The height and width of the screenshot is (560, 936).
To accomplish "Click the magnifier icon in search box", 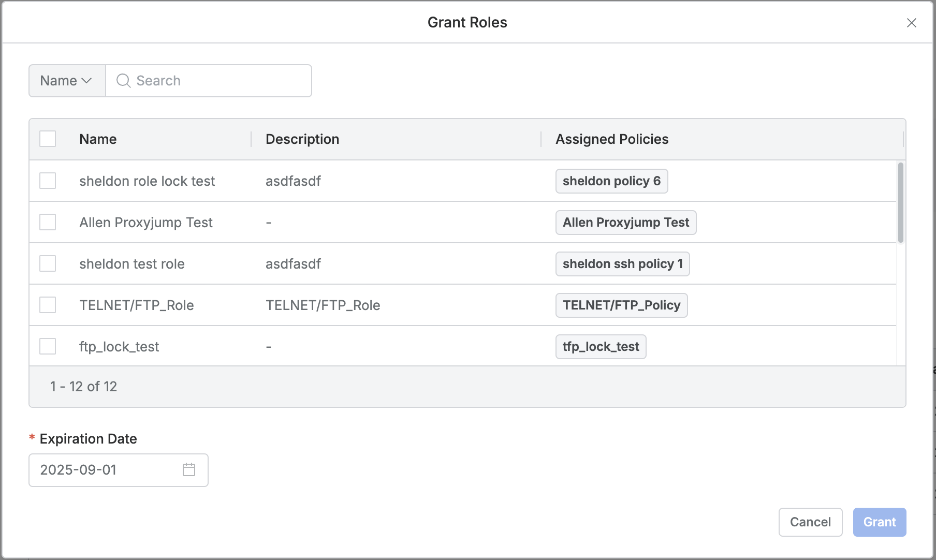I will coord(123,81).
